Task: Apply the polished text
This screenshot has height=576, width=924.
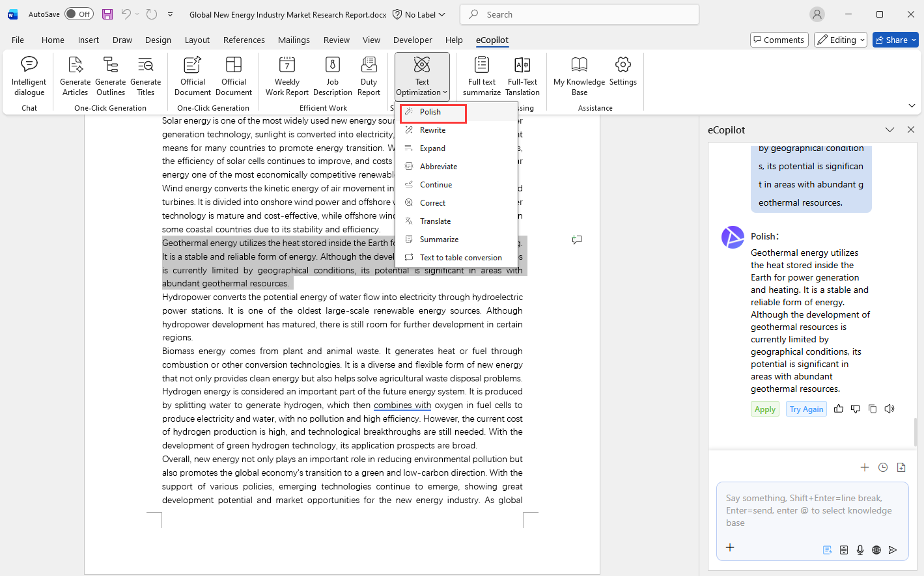Action: click(764, 409)
